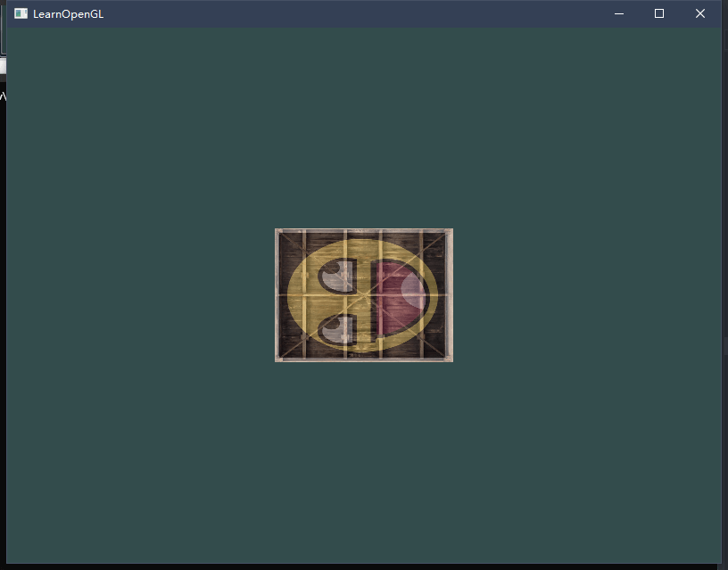The image size is (728, 570).
Task: Maximize the LearnOpenGL window
Action: point(659,13)
